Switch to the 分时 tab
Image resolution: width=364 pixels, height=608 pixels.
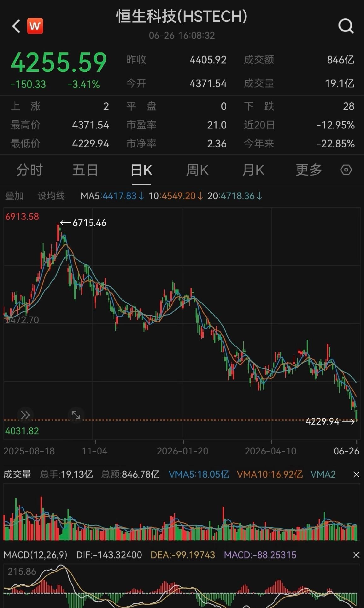(29, 170)
